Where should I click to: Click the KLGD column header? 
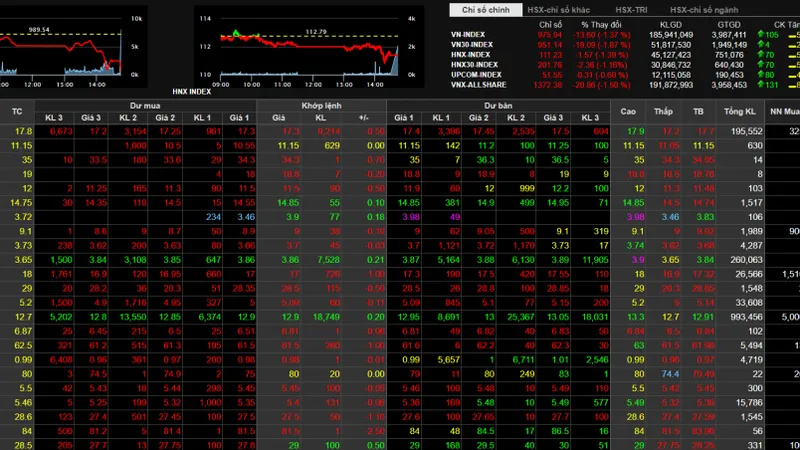coord(670,24)
